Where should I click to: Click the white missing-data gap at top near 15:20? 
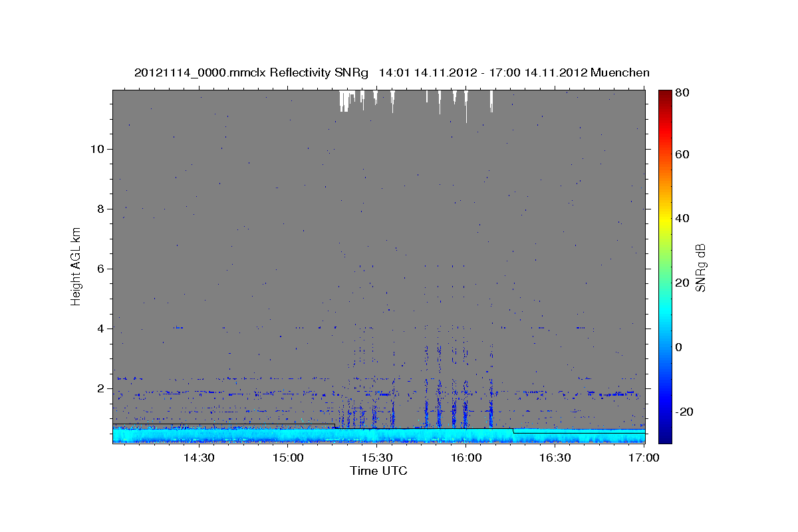(x=344, y=100)
